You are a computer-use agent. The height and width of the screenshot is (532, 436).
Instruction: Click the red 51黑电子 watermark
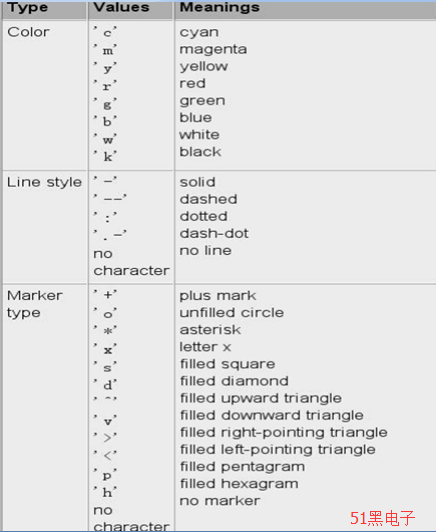point(382,518)
